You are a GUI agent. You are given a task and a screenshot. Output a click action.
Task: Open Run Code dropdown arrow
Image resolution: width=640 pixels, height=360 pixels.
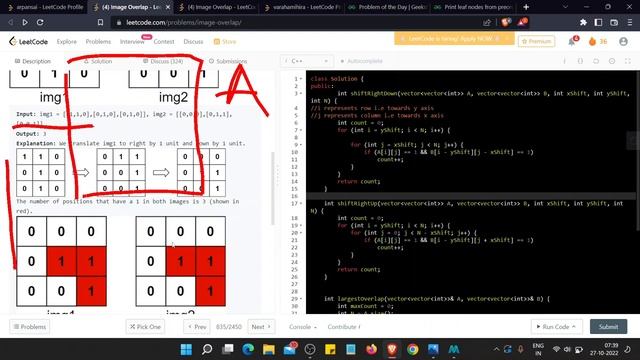[574, 327]
